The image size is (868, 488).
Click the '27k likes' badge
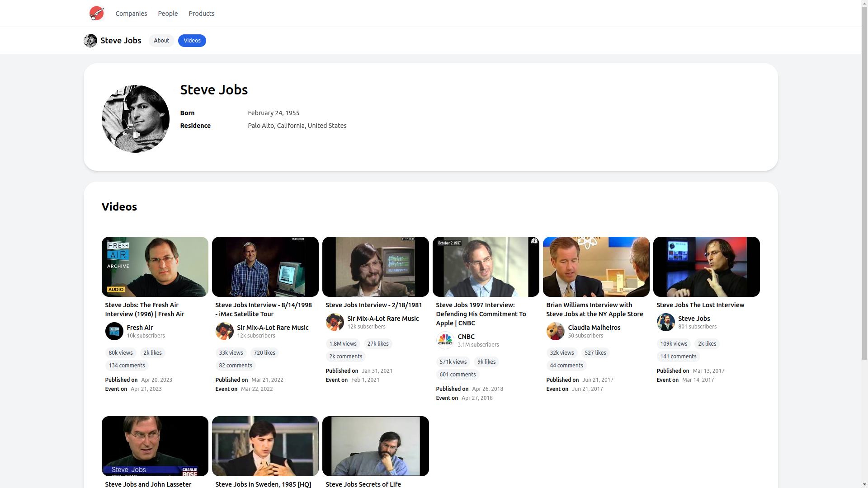[378, 344]
